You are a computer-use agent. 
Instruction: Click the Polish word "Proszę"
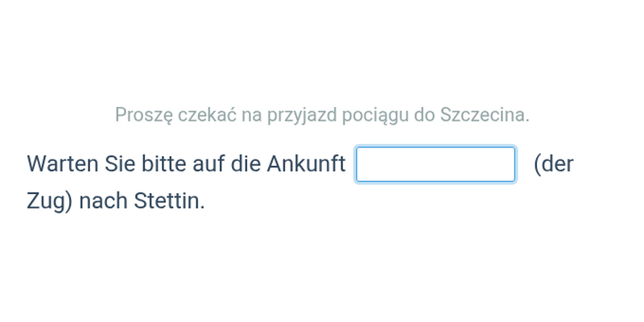coord(143,115)
